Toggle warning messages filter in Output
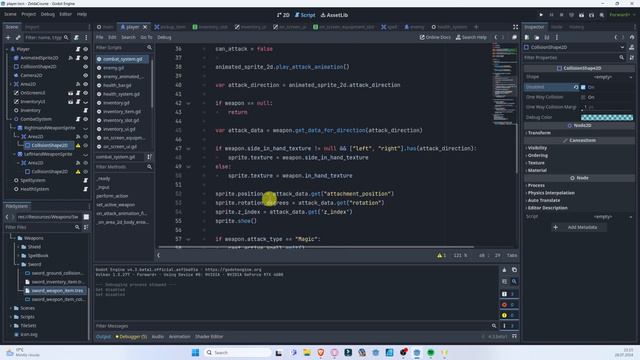 tap(509, 315)
